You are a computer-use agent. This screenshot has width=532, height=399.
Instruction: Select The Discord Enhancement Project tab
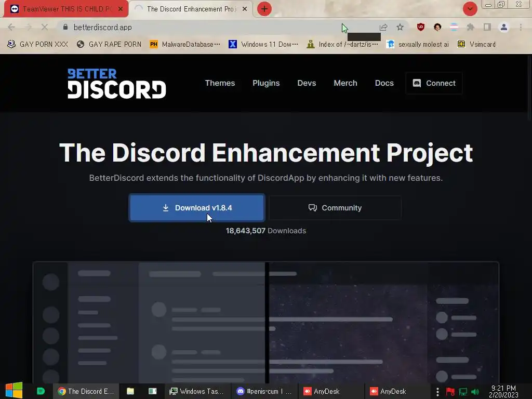point(191,9)
